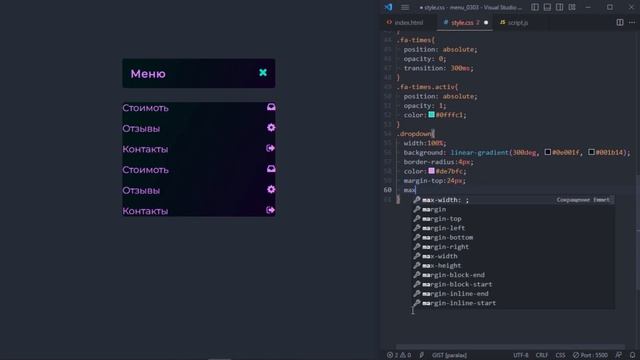The width and height of the screenshot is (640, 360).
Task: Click the inbox icon beside the first Стоимость
Action: tap(271, 107)
